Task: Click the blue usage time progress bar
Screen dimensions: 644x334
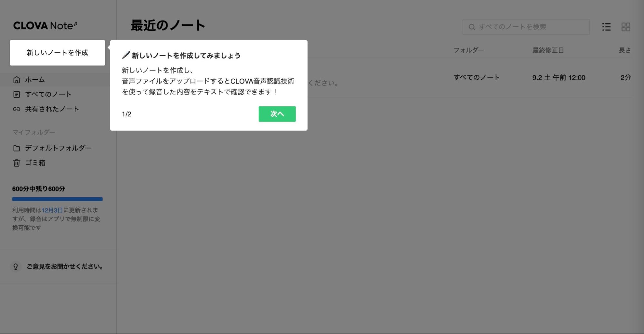Action: pyautogui.click(x=57, y=199)
